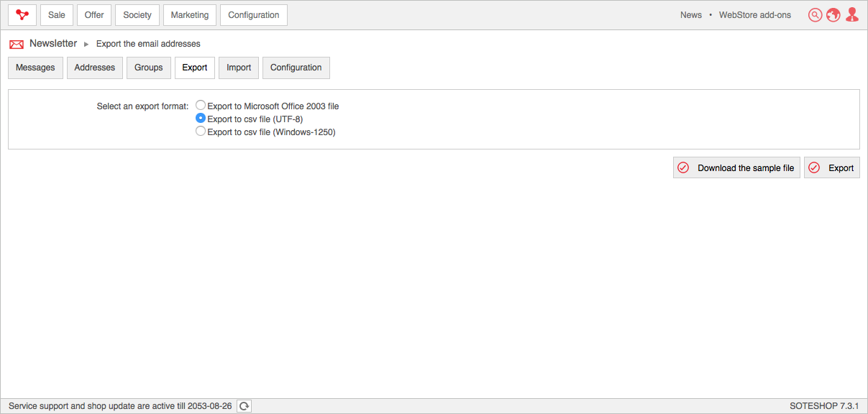
Task: Click the Newsletter envelope icon
Action: 17,44
